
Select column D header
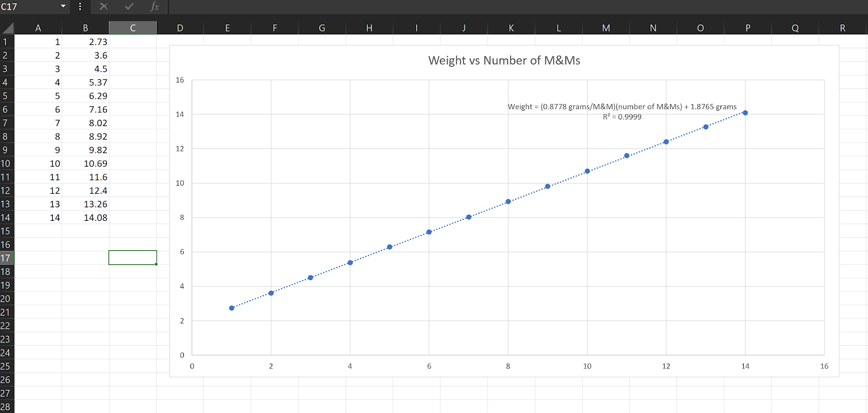pos(180,28)
